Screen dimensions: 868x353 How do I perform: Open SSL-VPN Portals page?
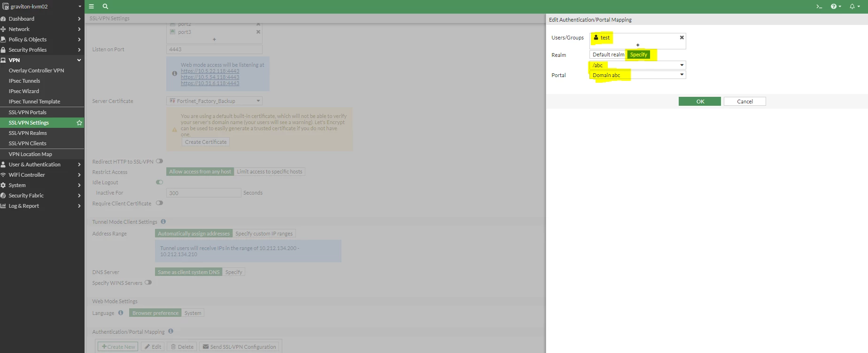coord(27,112)
